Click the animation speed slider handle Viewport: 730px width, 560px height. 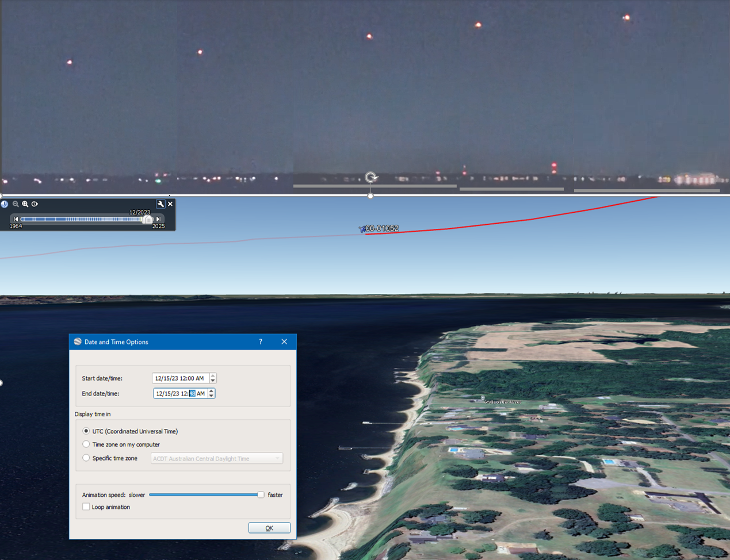pyautogui.click(x=261, y=494)
